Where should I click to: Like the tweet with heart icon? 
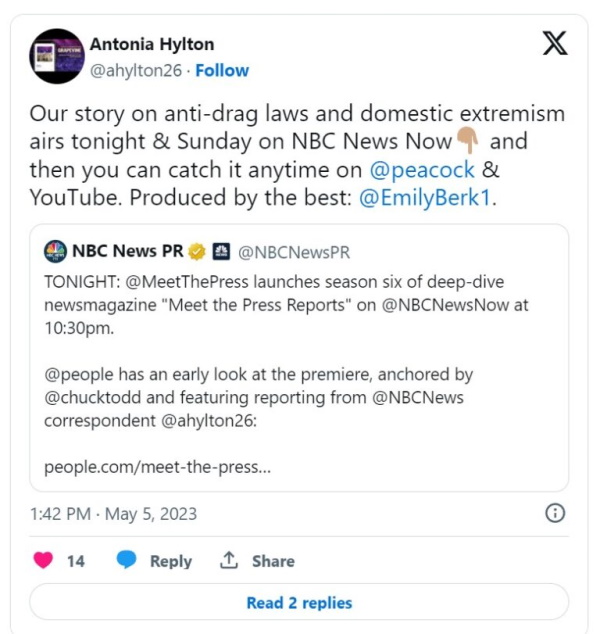click(x=43, y=560)
